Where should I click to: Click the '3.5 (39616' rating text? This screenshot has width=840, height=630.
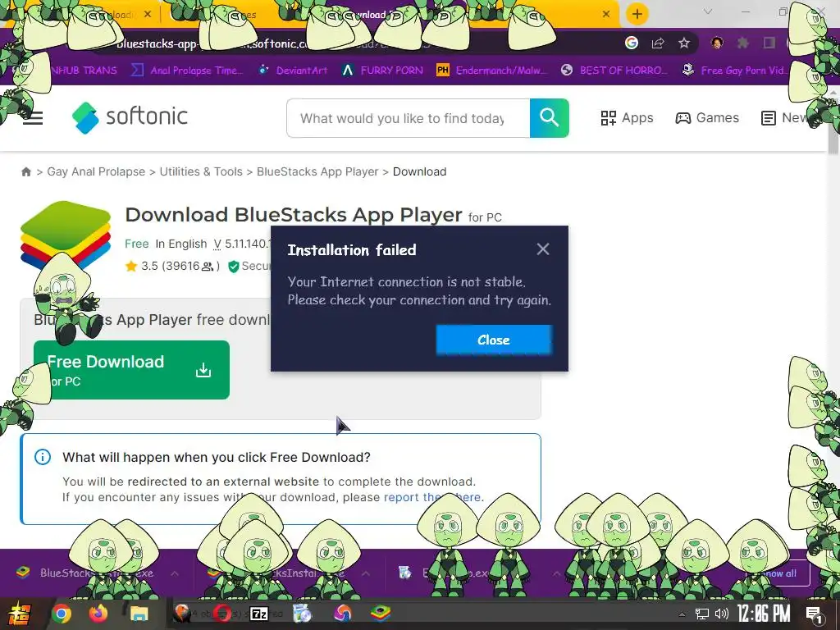(x=171, y=267)
